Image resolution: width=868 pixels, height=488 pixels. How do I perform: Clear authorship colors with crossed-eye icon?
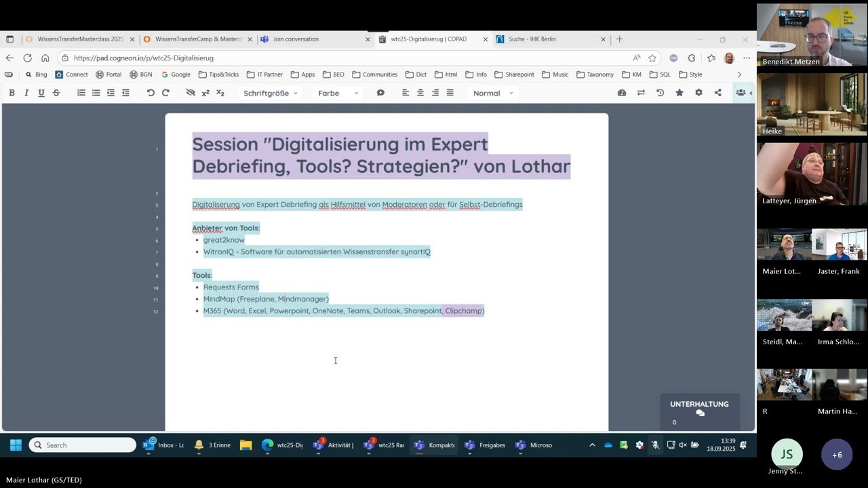click(191, 93)
